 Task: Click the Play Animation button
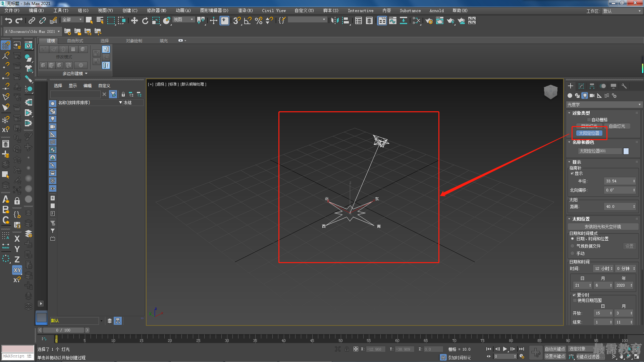(x=505, y=349)
